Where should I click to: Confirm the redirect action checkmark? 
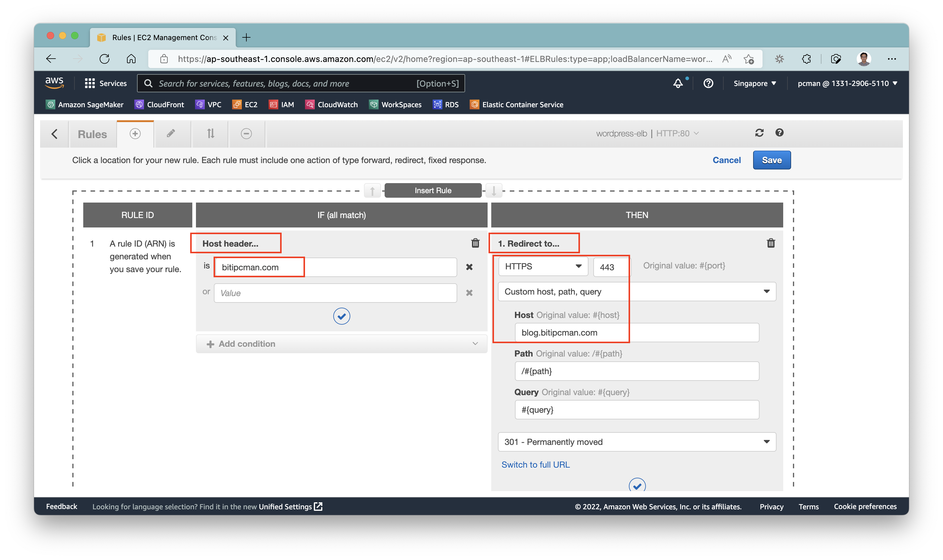(637, 485)
